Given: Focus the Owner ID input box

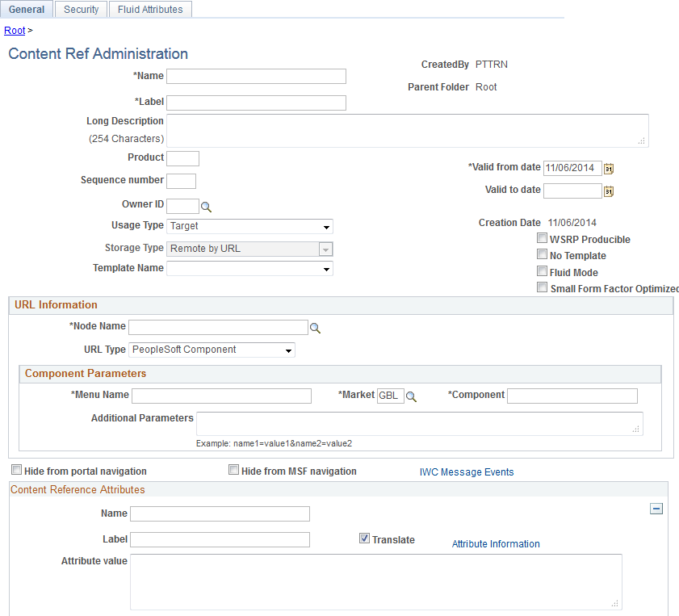Looking at the screenshot, I should (x=182, y=206).
